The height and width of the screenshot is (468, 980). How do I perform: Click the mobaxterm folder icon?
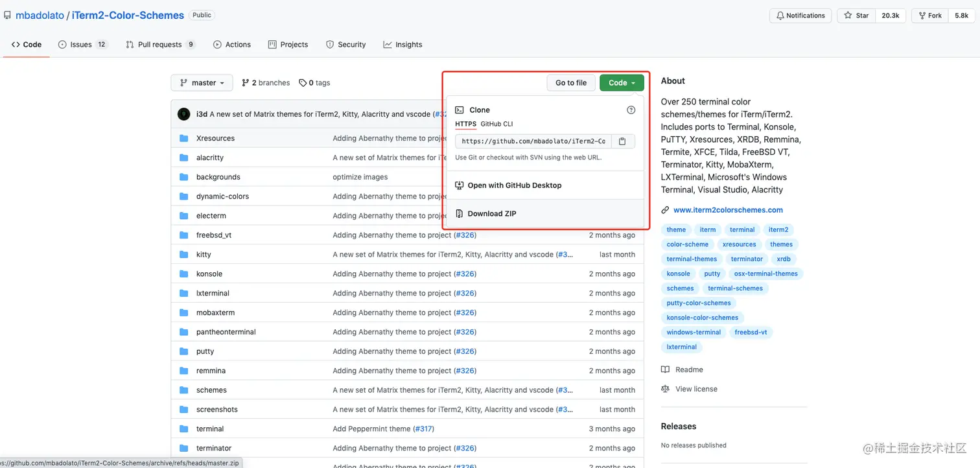tap(183, 312)
